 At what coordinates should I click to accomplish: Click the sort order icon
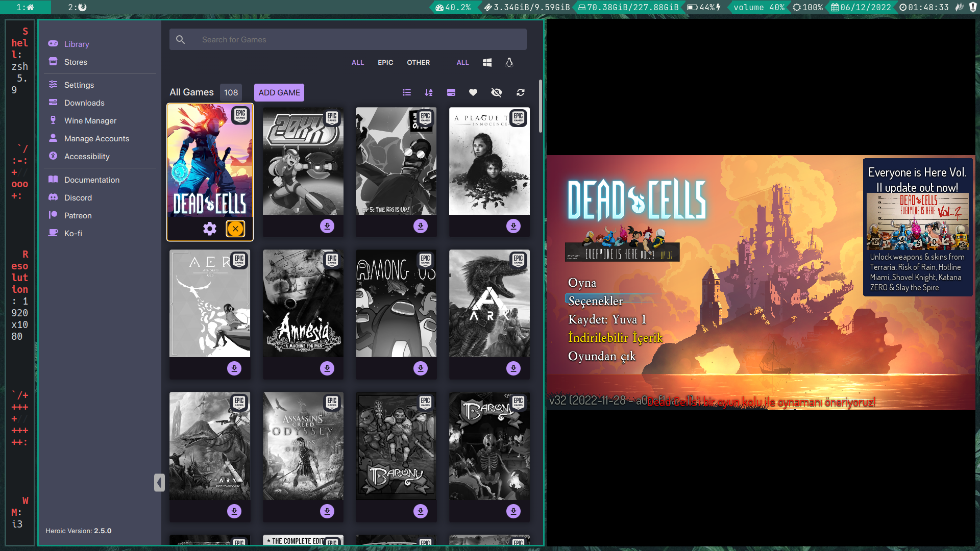429,92
